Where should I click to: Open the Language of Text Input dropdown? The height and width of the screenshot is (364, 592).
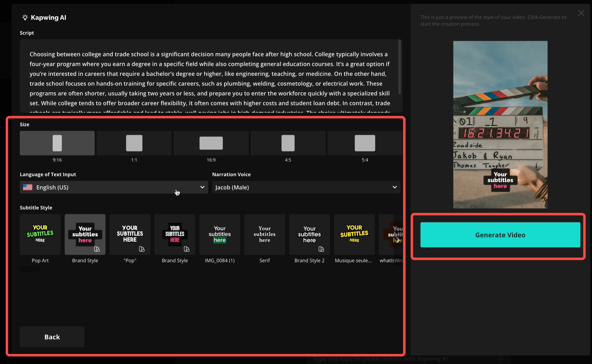click(113, 187)
